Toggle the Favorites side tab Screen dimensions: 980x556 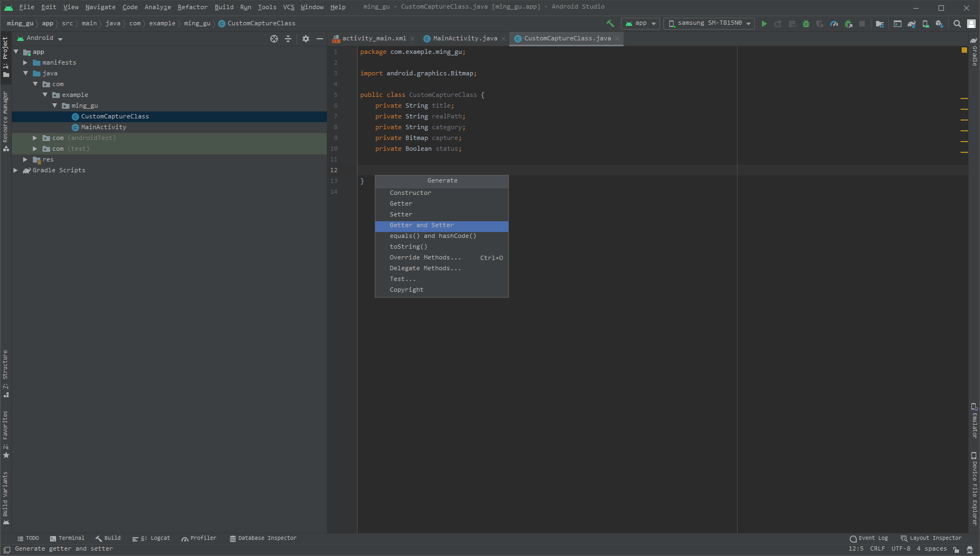(5, 434)
